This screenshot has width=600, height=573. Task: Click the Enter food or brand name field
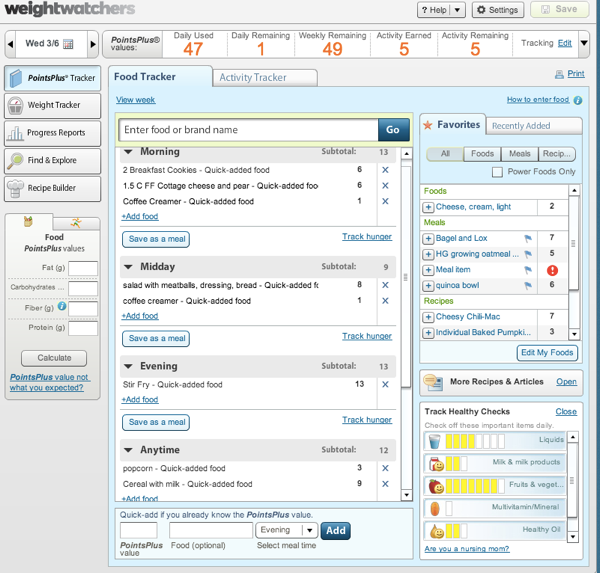tap(249, 130)
